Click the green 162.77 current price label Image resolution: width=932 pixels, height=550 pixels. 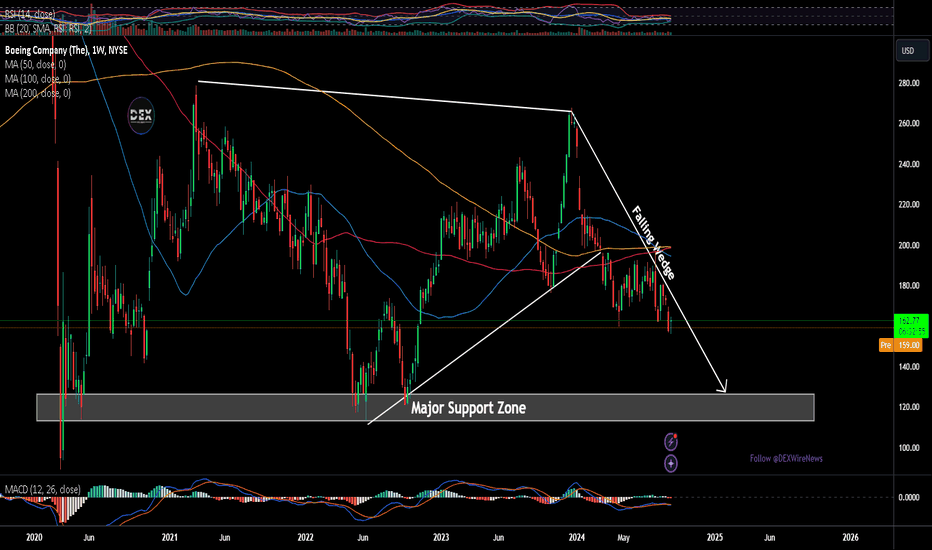click(911, 326)
